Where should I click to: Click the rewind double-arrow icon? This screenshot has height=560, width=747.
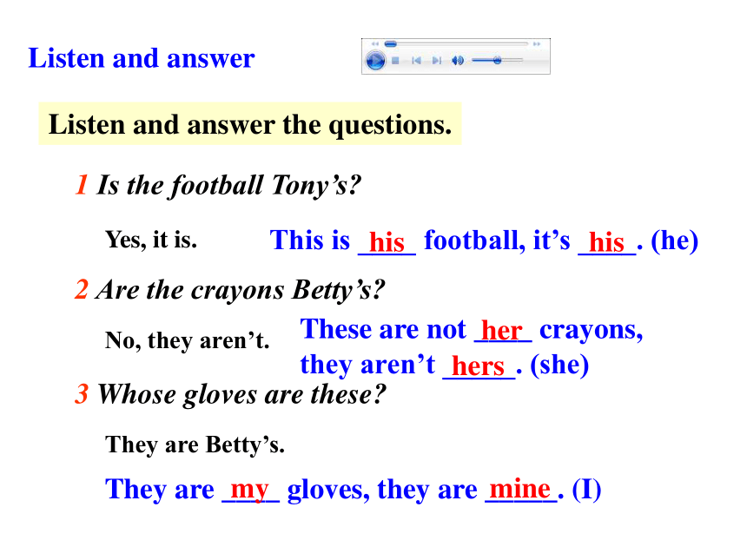point(375,43)
